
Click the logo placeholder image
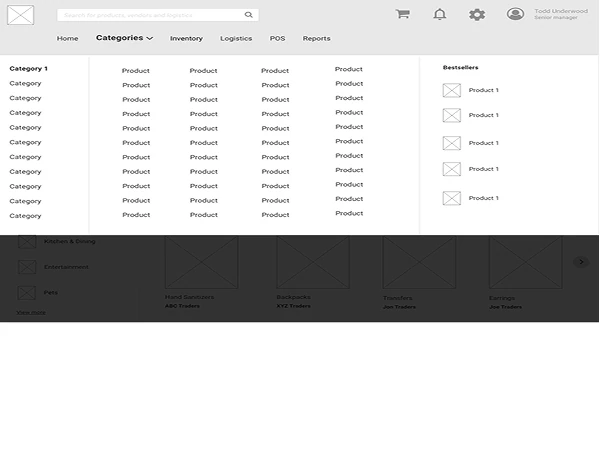coord(21,15)
